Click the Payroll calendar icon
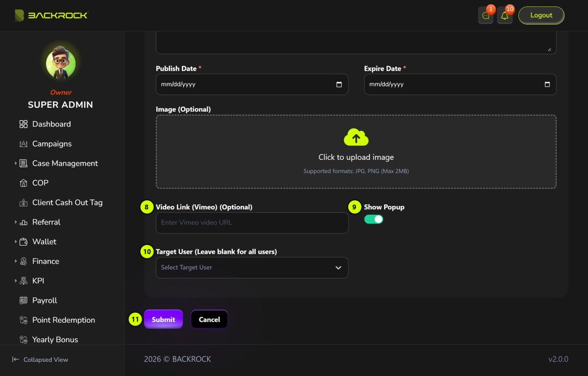Viewport: 588px width, 376px height. point(24,301)
